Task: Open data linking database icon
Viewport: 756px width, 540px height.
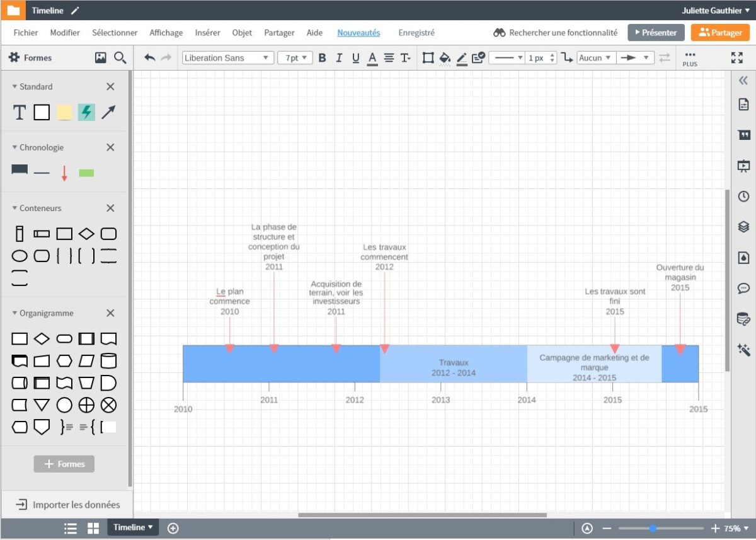Action: tap(743, 319)
